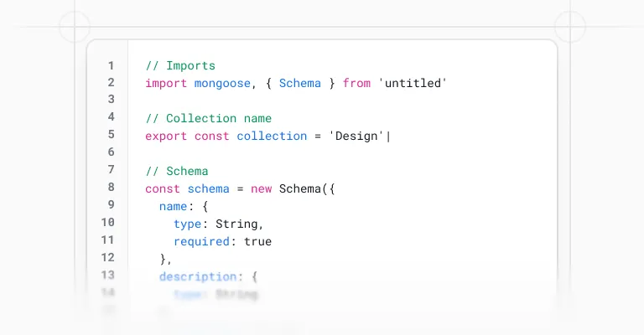644x335 pixels.
Task: Click the 'collection' variable name
Action: tap(272, 137)
